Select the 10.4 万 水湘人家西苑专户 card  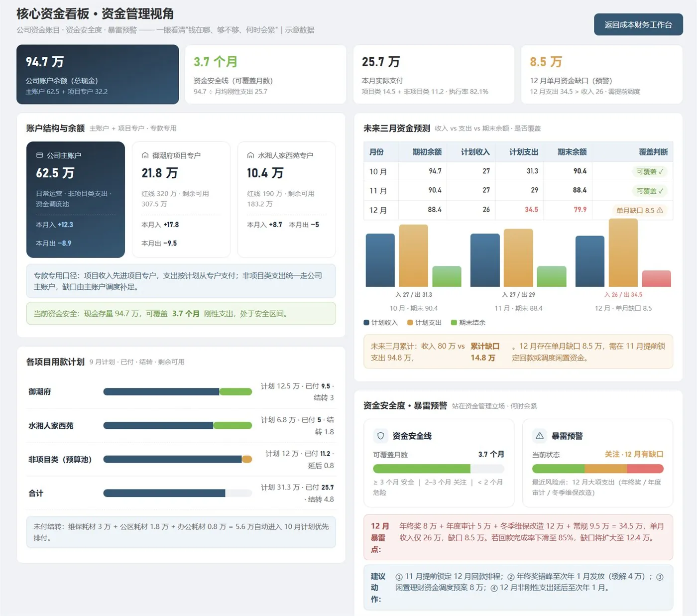point(287,200)
